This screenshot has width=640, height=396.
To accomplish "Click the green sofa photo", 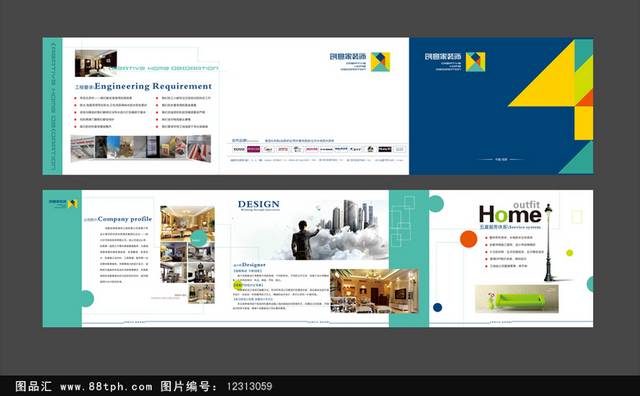I will tap(516, 299).
